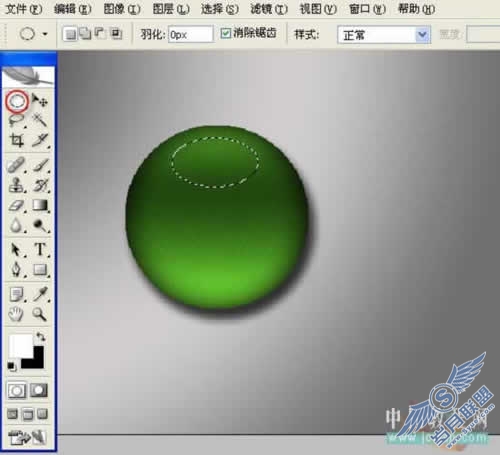
Task: Select the Healing Brush tool
Action: [x=17, y=165]
